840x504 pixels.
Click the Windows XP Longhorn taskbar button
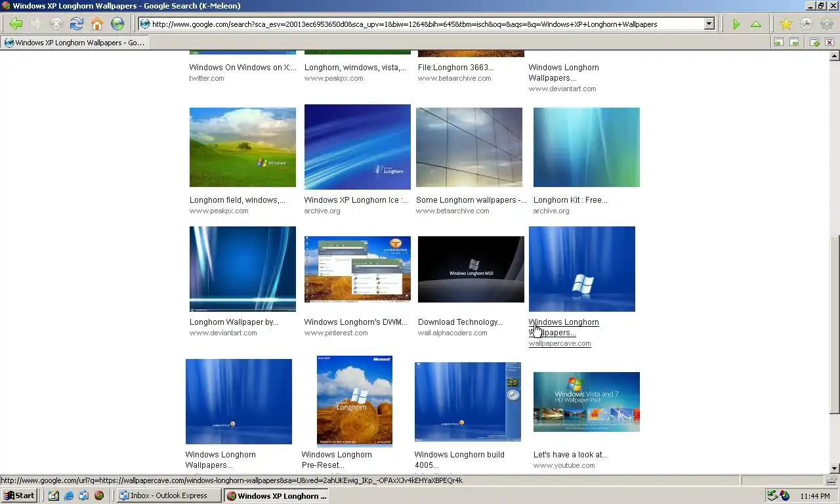[x=276, y=495]
